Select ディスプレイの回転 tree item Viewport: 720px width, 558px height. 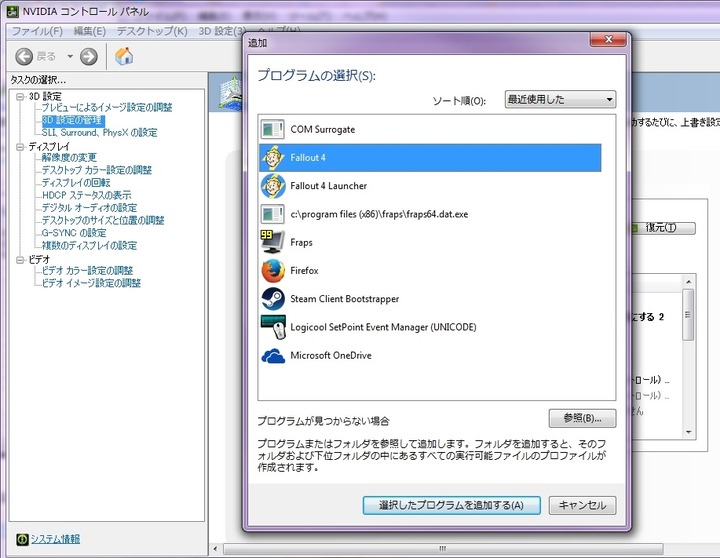pos(76,183)
